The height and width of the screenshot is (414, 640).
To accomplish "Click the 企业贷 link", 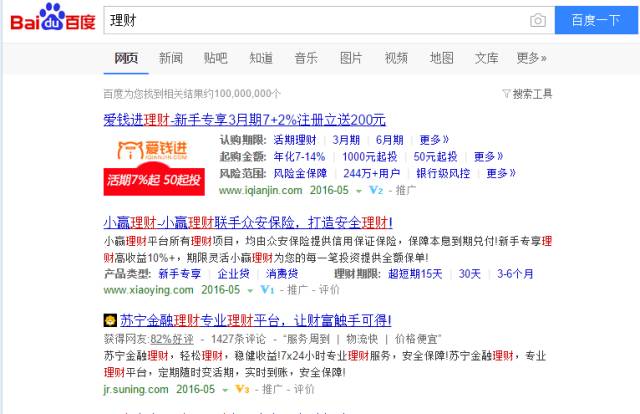I will tap(233, 274).
